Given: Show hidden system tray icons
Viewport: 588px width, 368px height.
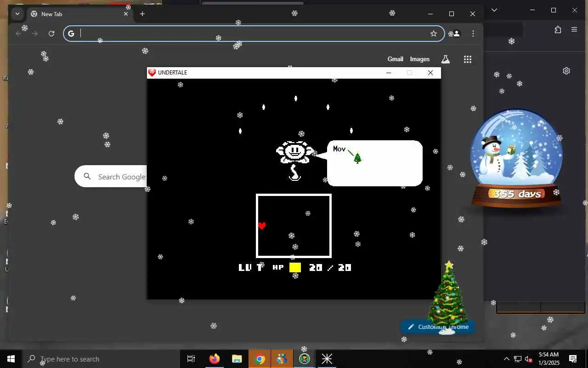Looking at the screenshot, I should [507, 359].
